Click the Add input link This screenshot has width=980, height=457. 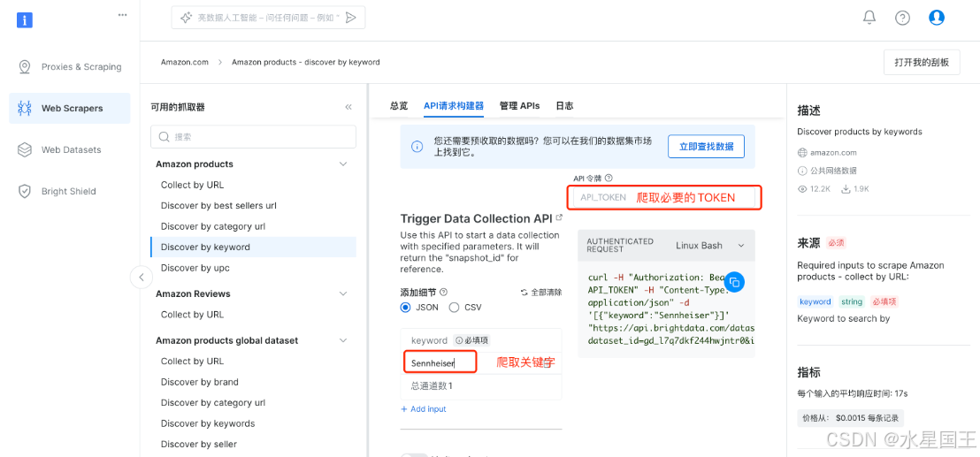click(423, 409)
